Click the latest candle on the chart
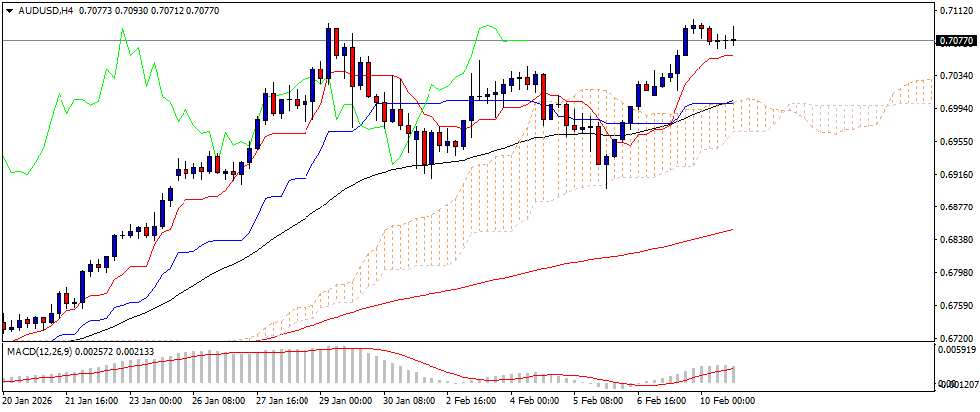 click(x=734, y=40)
